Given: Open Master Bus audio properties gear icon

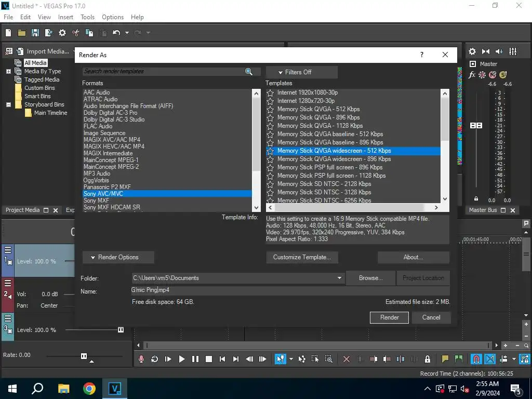Looking at the screenshot, I should (x=472, y=51).
